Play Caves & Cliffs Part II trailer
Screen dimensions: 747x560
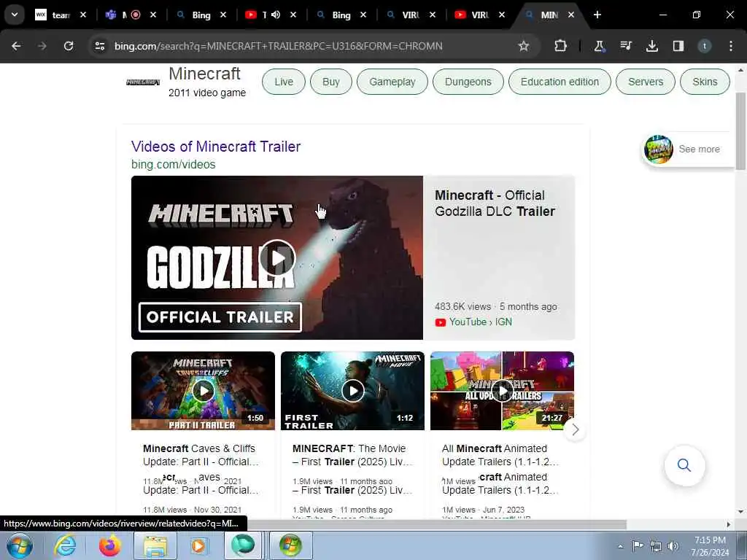click(203, 391)
